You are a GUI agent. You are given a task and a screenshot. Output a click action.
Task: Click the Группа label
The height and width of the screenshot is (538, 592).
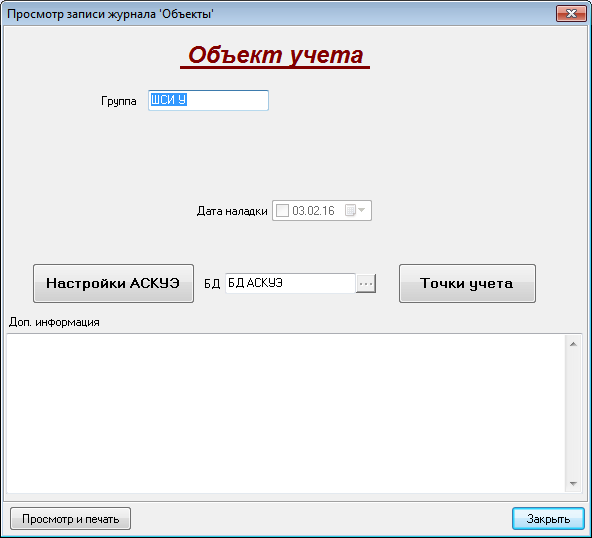coord(119,101)
